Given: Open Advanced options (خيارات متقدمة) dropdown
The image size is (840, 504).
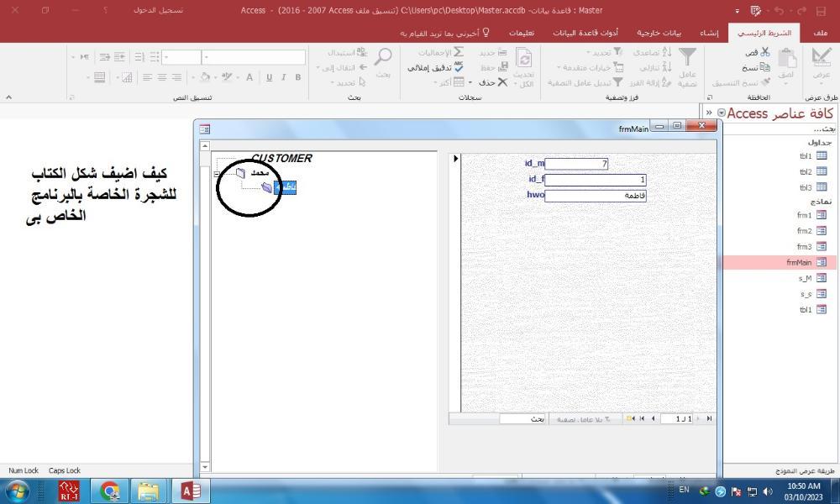Looking at the screenshot, I should pos(590,67).
